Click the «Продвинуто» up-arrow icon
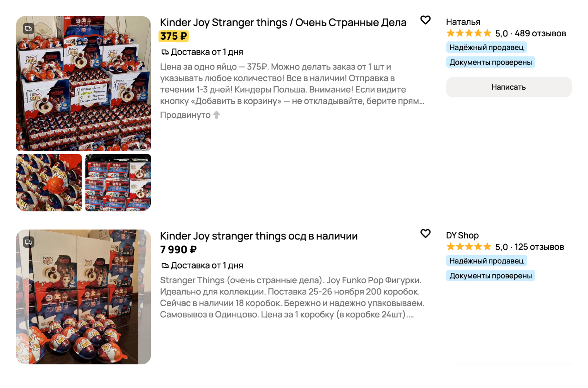This screenshot has height=388, width=588. pyautogui.click(x=217, y=115)
